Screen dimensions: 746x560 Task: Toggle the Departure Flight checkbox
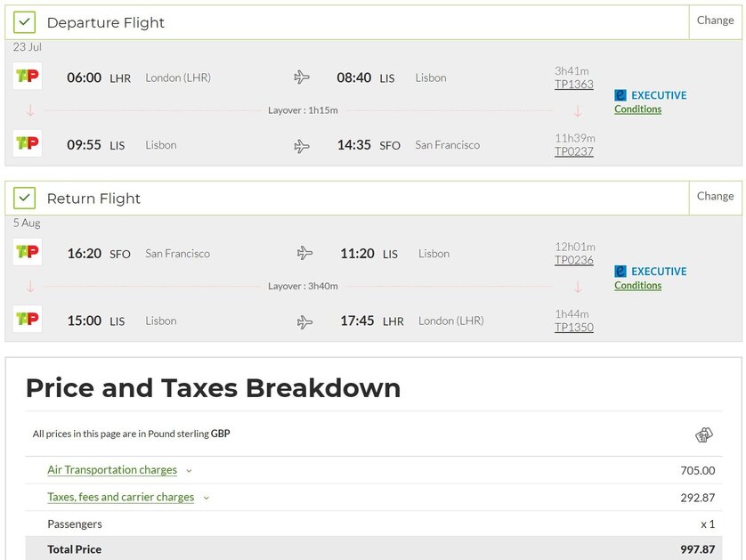25,22
